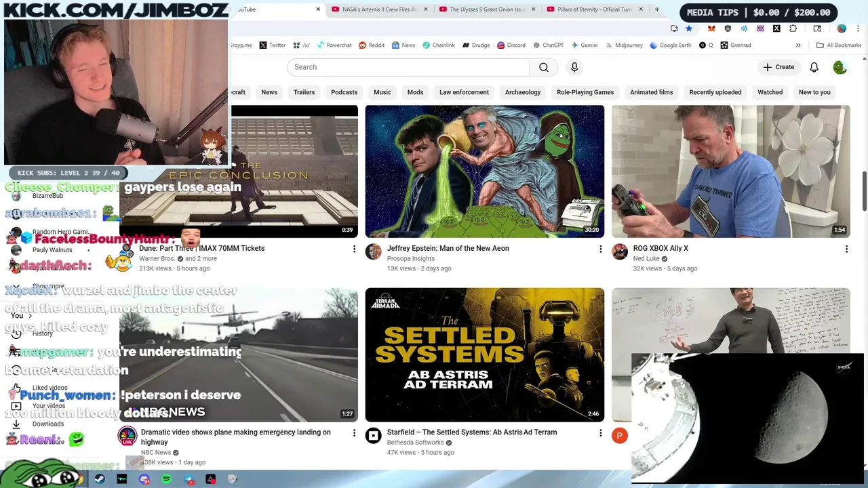
Task: Select the Podcasts filter chip
Action: click(344, 92)
